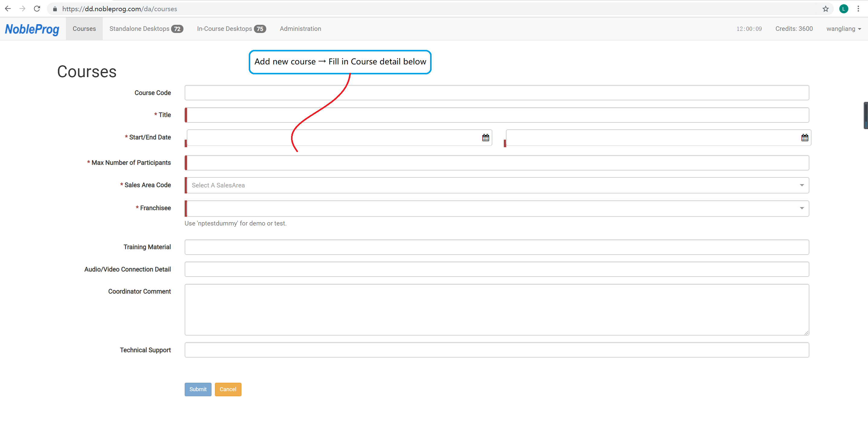
Task: Expand the Franchisee dropdown
Action: click(x=802, y=208)
